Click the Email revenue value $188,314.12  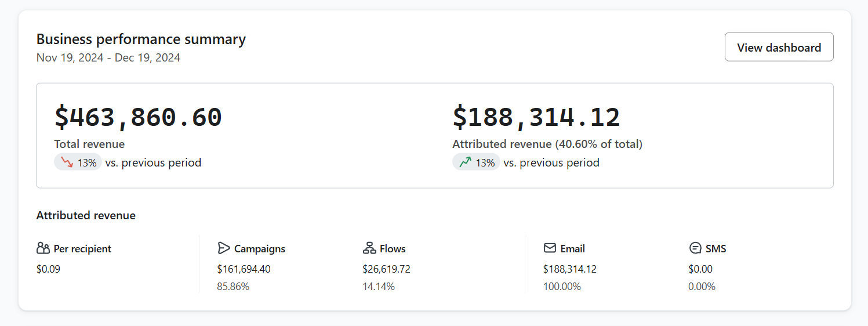tap(570, 269)
